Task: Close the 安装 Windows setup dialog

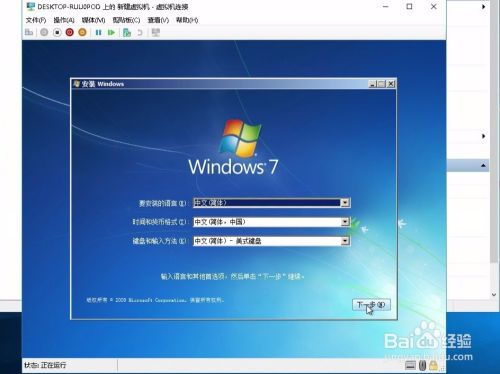Action: 391,84
